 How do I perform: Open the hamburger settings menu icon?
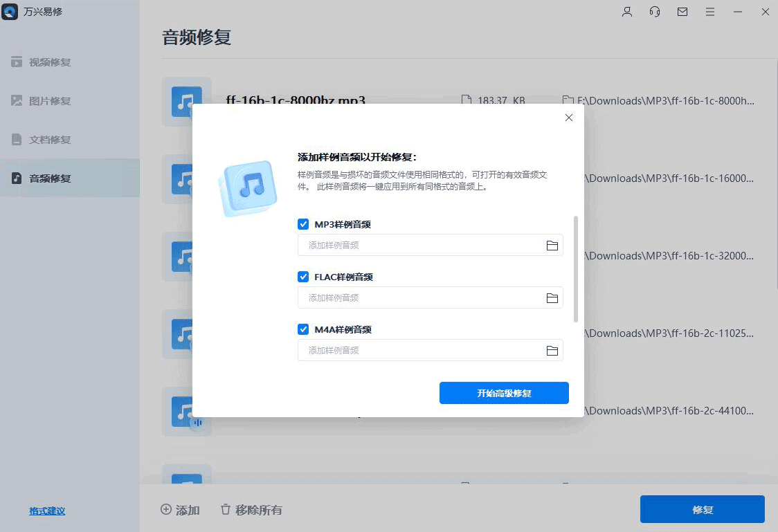coord(709,12)
